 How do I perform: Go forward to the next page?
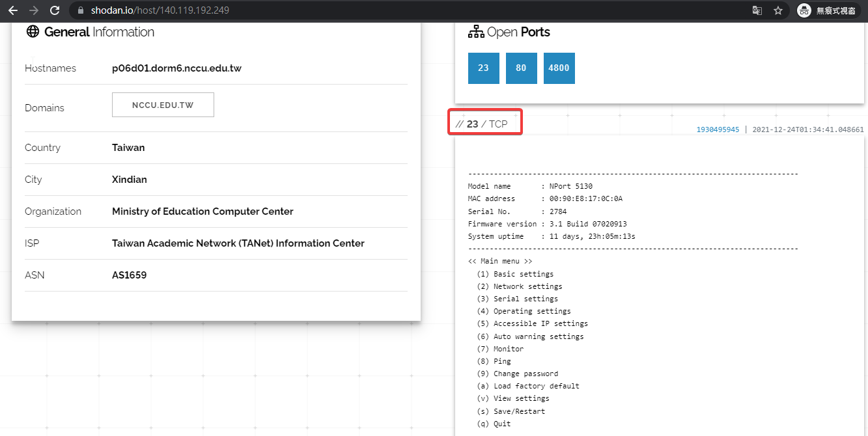tap(33, 10)
